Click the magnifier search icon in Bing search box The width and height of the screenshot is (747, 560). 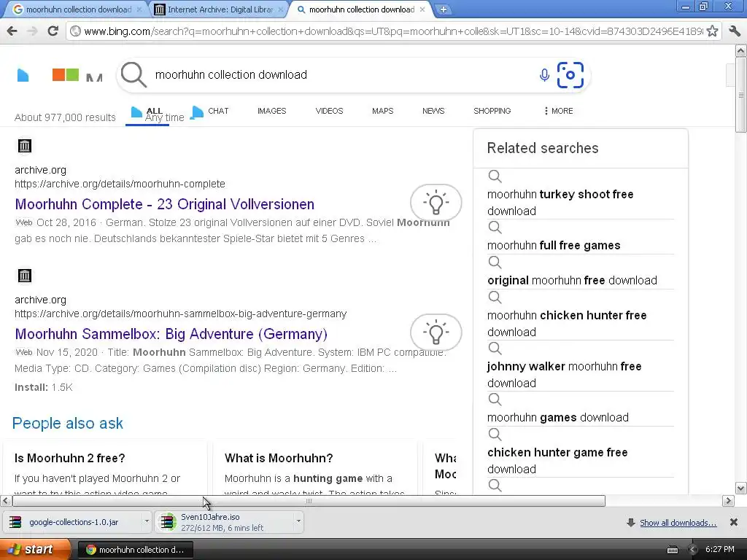pos(133,75)
